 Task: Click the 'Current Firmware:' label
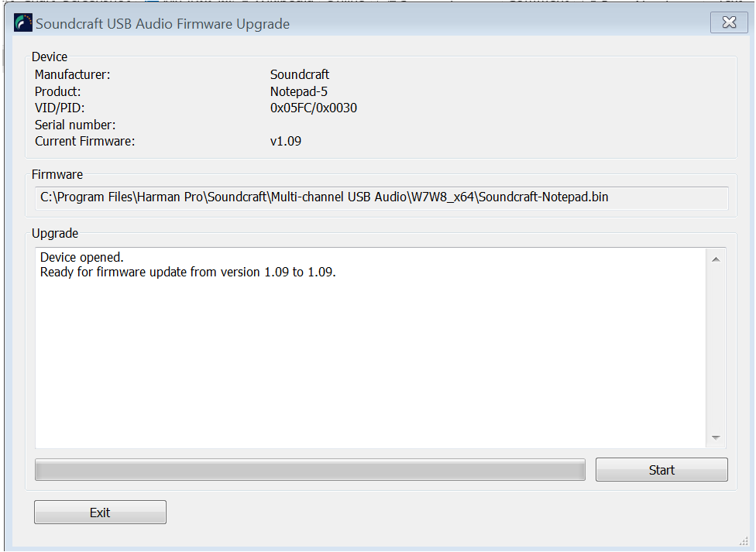point(85,141)
